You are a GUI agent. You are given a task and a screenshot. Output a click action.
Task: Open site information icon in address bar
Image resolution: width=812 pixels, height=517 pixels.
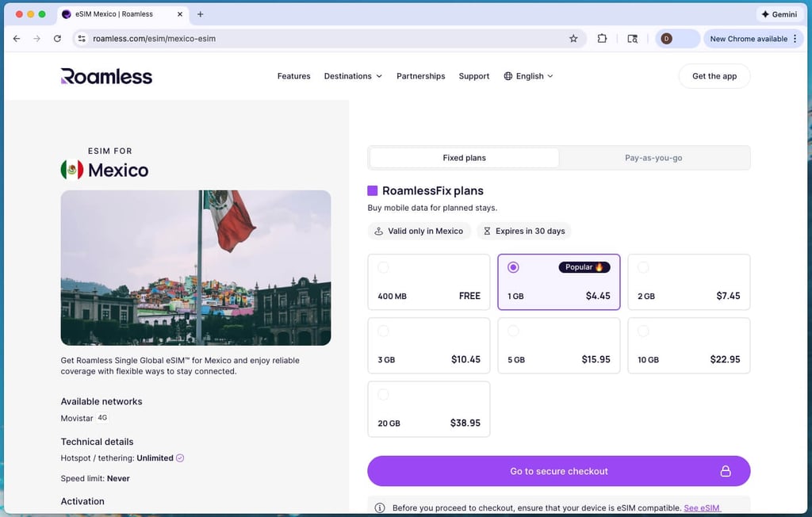click(82, 39)
